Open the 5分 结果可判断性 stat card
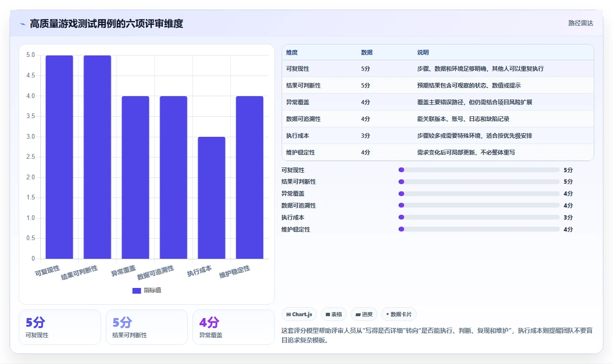Screen dimensions: 613x364 click(x=147, y=327)
